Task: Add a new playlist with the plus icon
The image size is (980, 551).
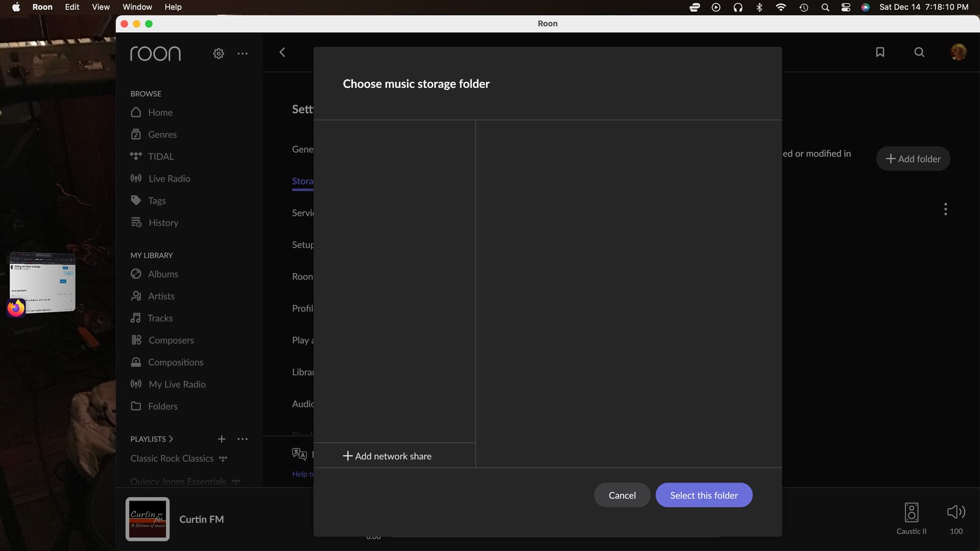Action: click(222, 439)
